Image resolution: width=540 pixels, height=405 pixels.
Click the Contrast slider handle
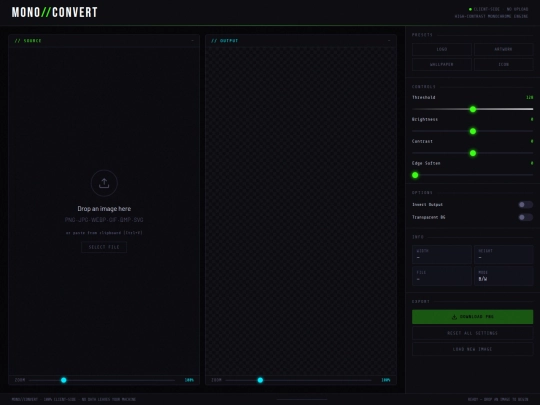(473, 153)
